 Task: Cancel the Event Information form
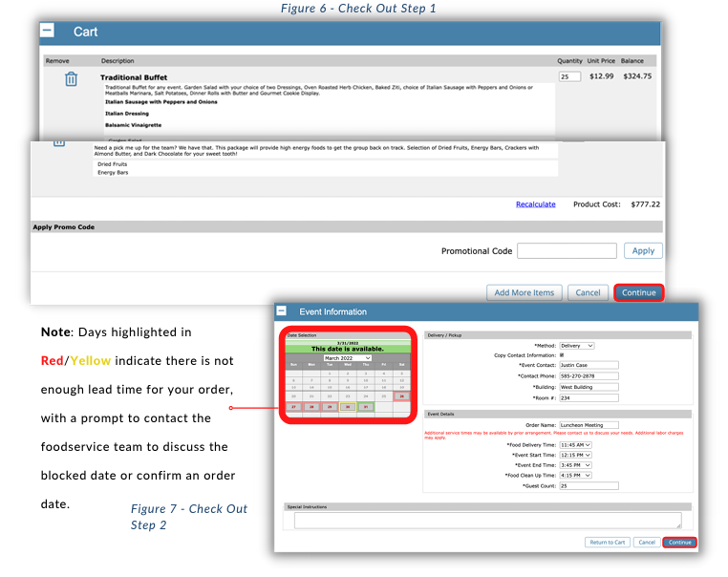click(647, 543)
